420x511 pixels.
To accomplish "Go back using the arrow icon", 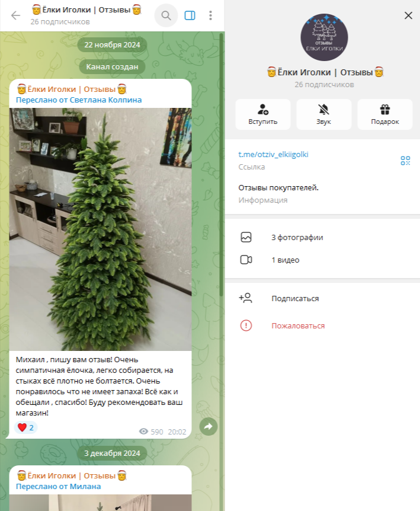I will pyautogui.click(x=15, y=15).
